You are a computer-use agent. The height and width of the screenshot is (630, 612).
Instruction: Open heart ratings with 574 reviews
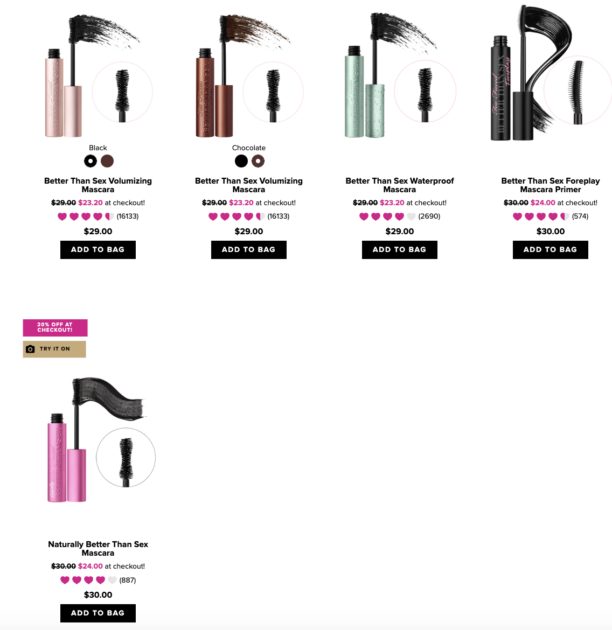coord(551,217)
